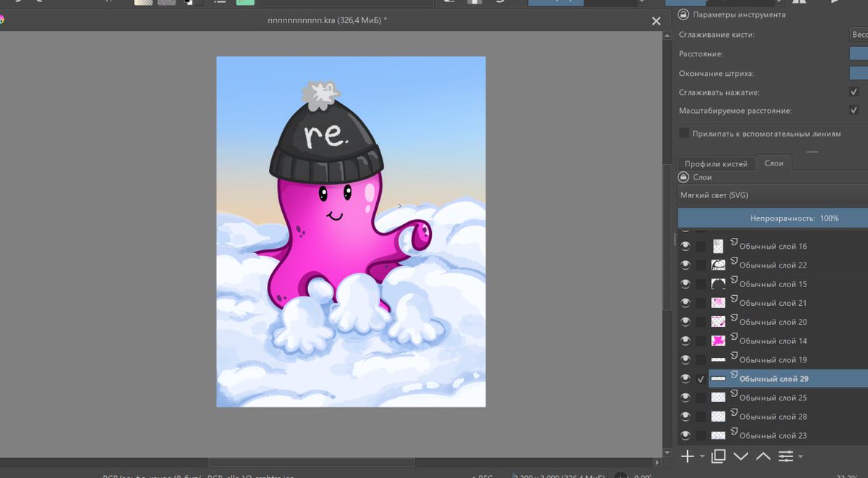Open blend mode dropdown Мягкий свет (SVG)
Screen dimensions: 868x478
[x=773, y=195]
